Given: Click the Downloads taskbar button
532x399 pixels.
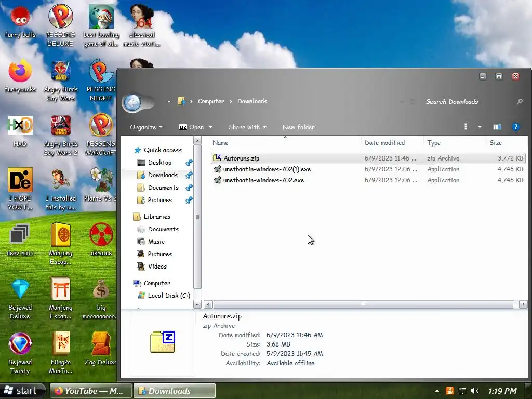Looking at the screenshot, I should (x=175, y=391).
